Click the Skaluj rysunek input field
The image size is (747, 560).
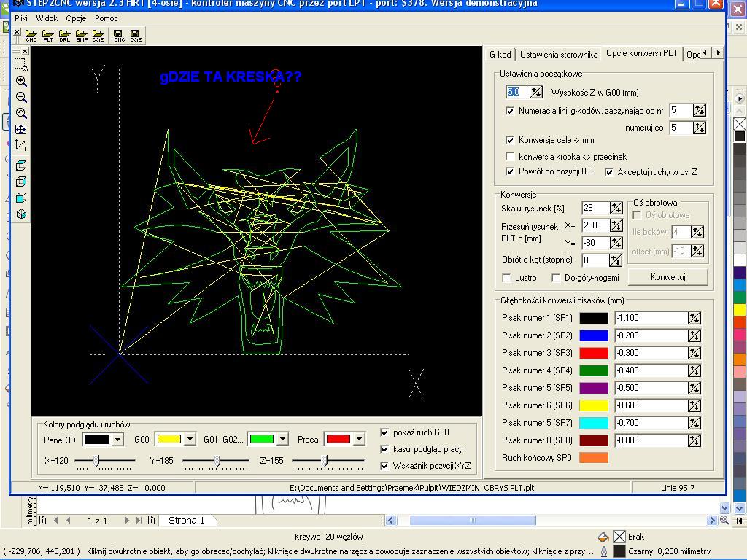coord(595,208)
